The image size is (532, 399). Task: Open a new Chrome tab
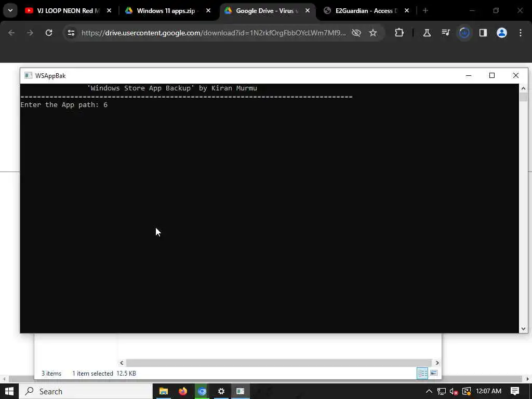pyautogui.click(x=425, y=10)
